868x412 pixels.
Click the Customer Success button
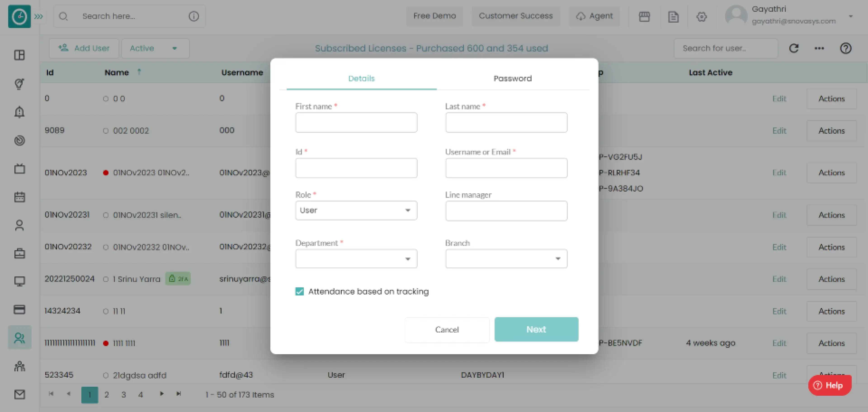click(516, 16)
